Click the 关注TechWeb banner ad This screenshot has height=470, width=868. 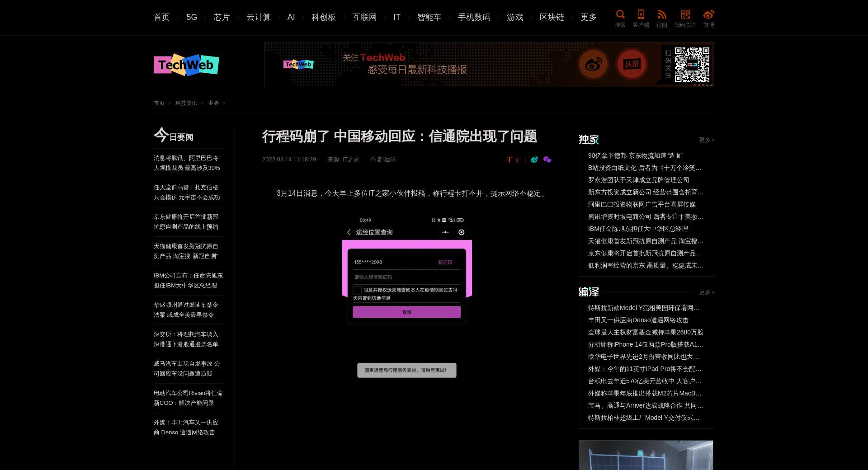coord(489,65)
